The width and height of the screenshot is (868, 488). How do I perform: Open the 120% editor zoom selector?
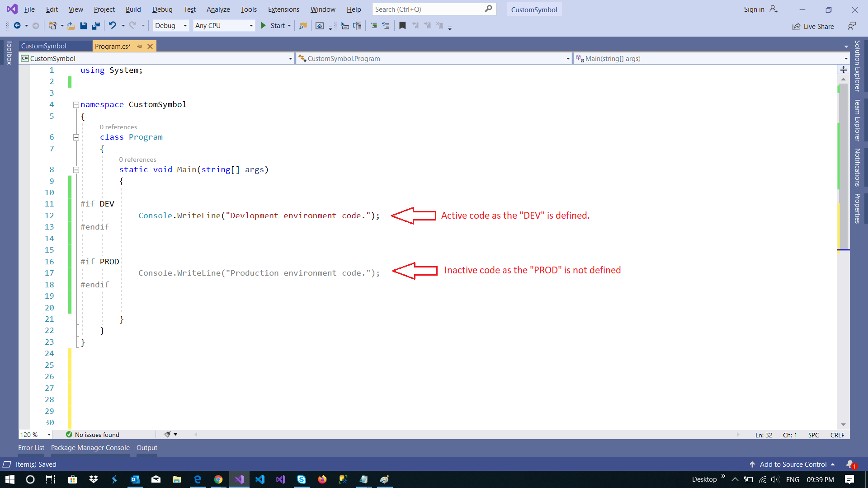point(35,434)
